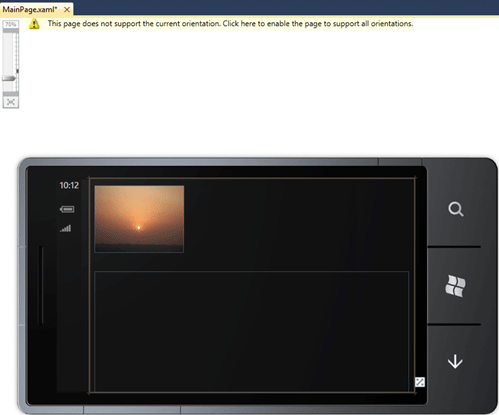Click the phone signal strength icon
The width and height of the screenshot is (499, 415).
pos(66,228)
